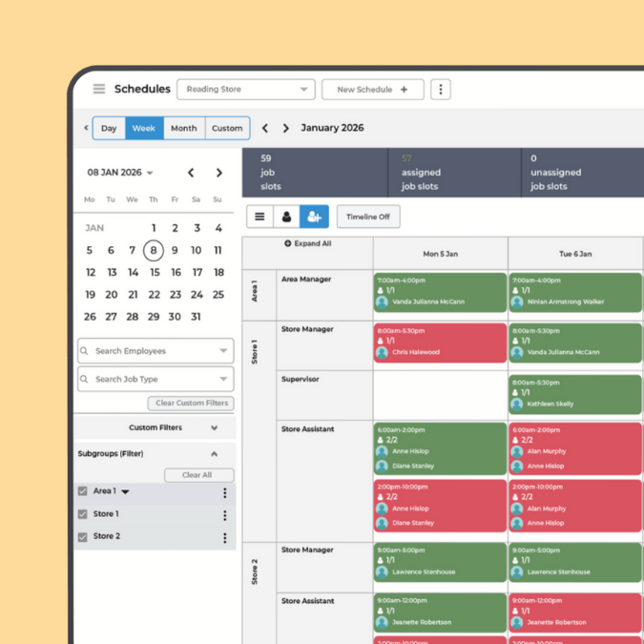Screen dimensions: 644x644
Task: Uncheck the Area 1 subgroup checkbox
Action: pos(83,492)
